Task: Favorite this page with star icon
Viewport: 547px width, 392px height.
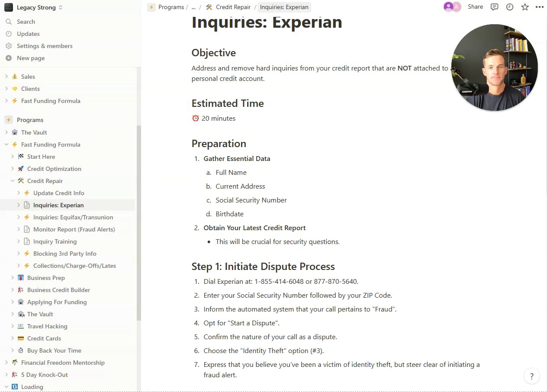Action: (x=525, y=7)
